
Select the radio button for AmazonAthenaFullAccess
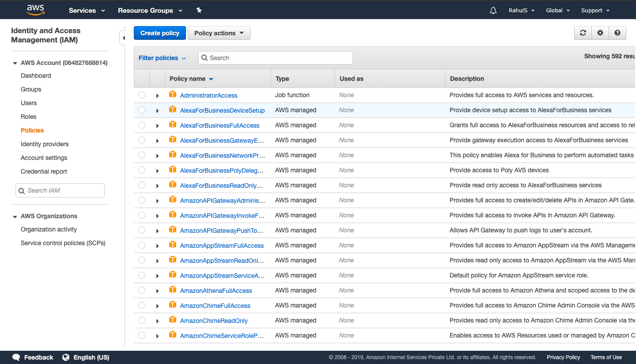pyautogui.click(x=141, y=289)
